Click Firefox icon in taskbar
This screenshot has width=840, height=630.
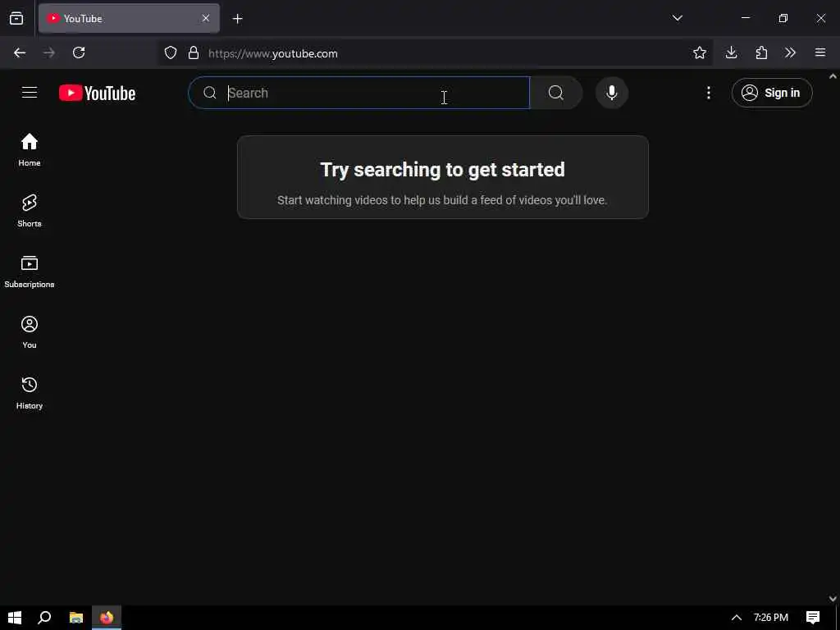[107, 617]
